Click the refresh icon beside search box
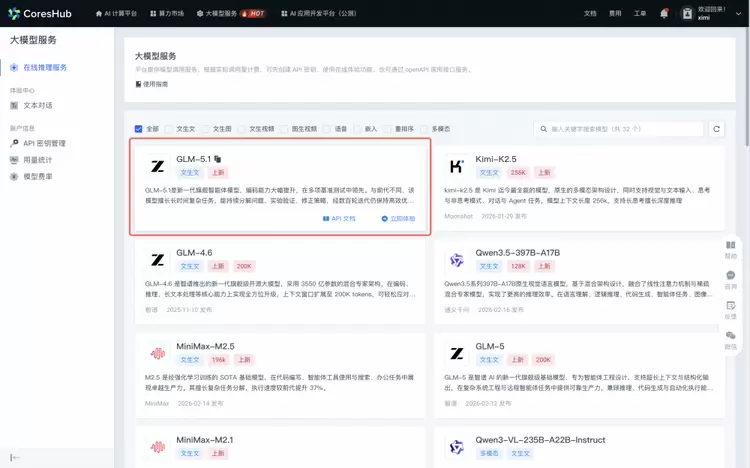This screenshot has height=468, width=750. [x=716, y=129]
